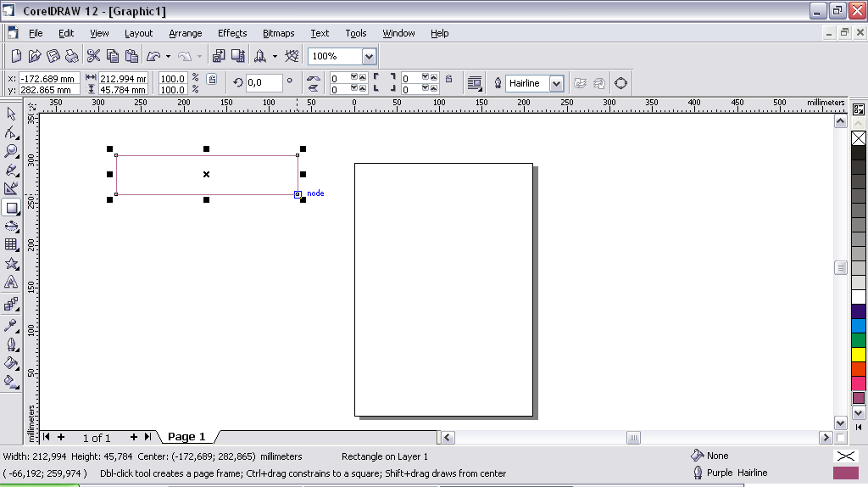Open the Layout menu
This screenshot has width=868, height=487.
138,33
